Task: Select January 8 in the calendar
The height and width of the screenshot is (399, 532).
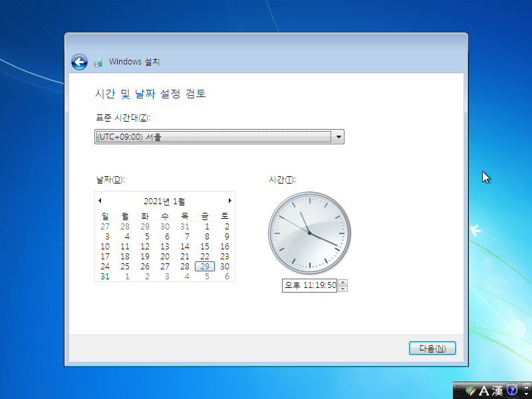Action: pyautogui.click(x=207, y=237)
